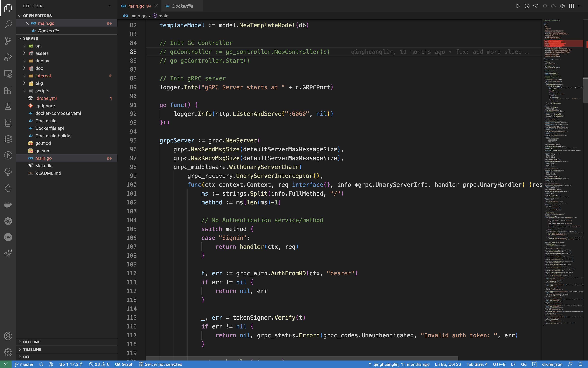Close main.go in Open Editors list
This screenshot has width=588, height=368.
pyautogui.click(x=27, y=23)
